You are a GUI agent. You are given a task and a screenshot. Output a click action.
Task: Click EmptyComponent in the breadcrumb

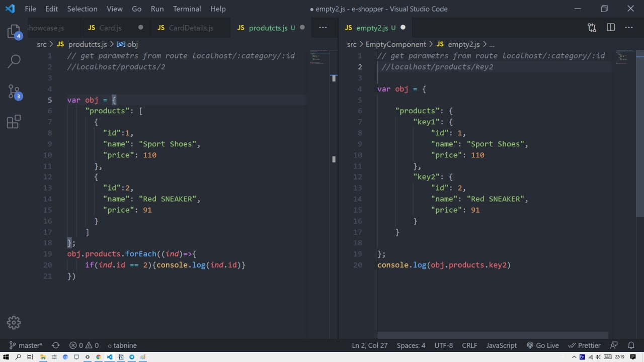(x=395, y=44)
